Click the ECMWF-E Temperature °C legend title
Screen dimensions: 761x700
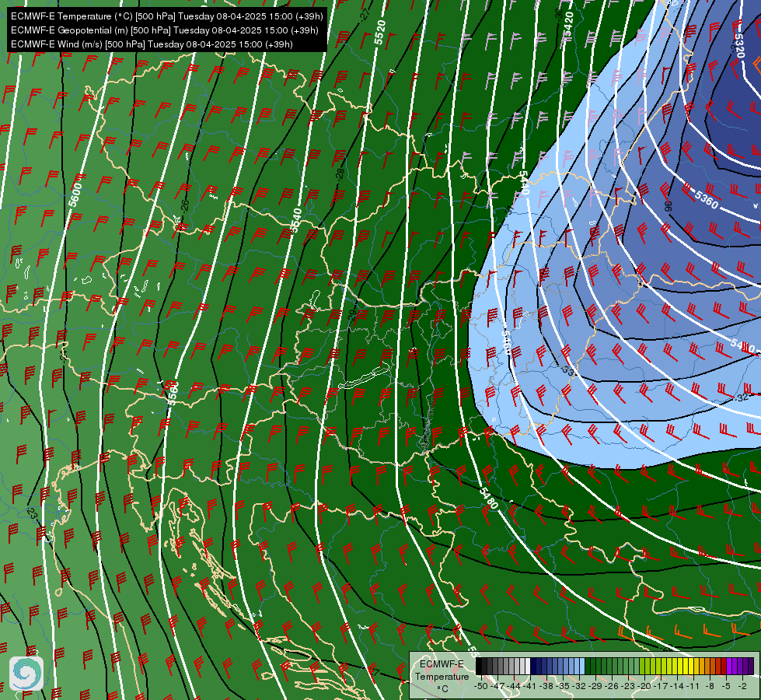click(x=442, y=676)
